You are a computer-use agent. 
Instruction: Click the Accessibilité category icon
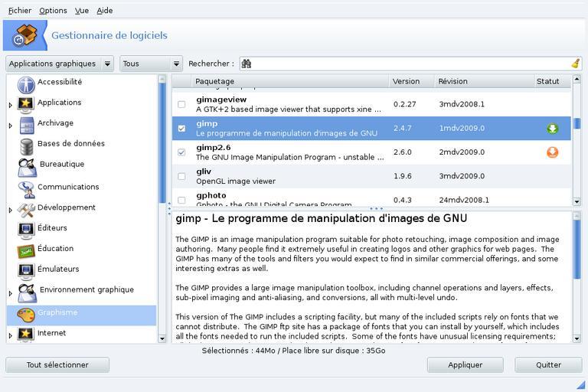click(26, 83)
